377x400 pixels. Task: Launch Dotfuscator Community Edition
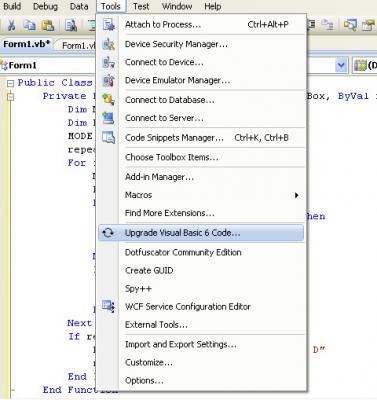click(x=201, y=252)
